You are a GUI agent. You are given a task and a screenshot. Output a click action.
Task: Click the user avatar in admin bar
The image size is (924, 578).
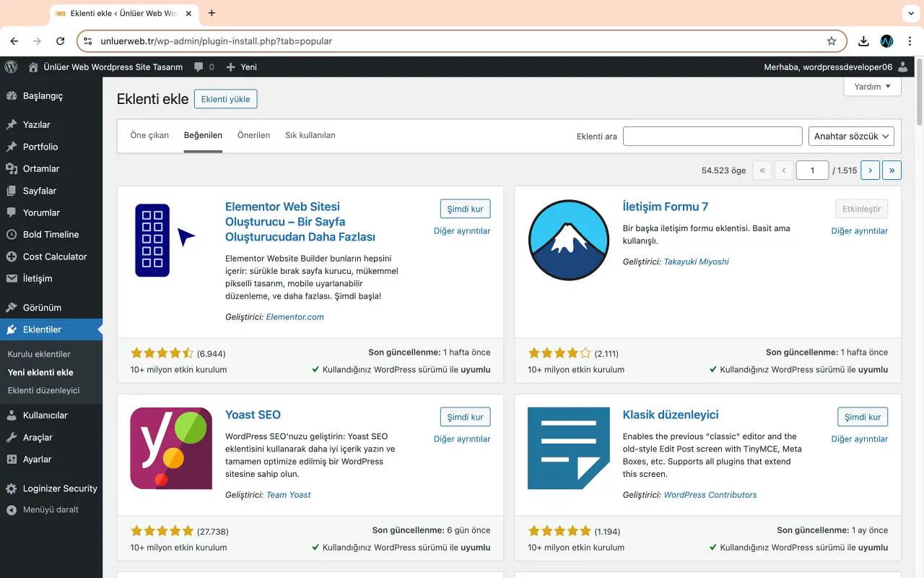coord(904,66)
